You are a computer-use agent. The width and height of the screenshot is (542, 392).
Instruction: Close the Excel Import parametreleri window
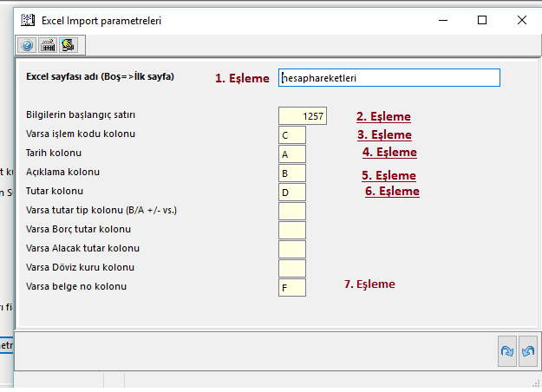pyautogui.click(x=522, y=20)
